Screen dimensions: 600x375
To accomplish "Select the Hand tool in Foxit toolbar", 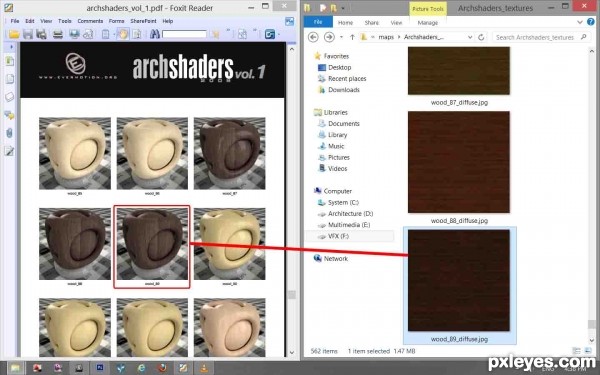I will [122, 34].
